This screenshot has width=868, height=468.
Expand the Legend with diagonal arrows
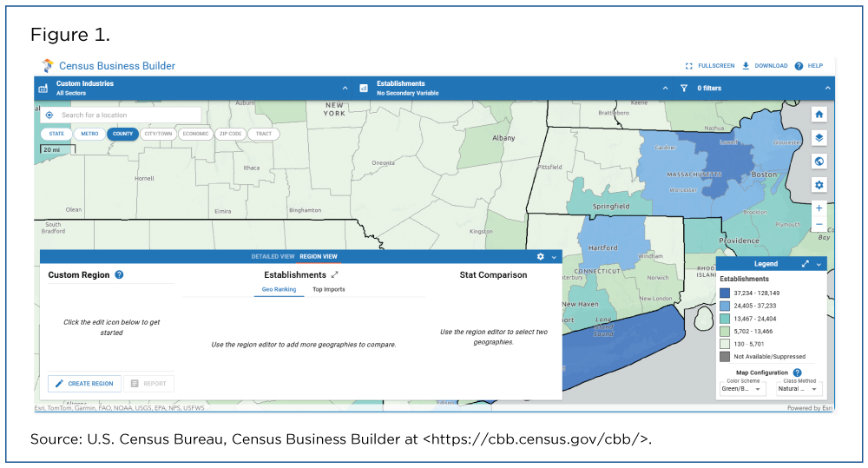pos(805,264)
